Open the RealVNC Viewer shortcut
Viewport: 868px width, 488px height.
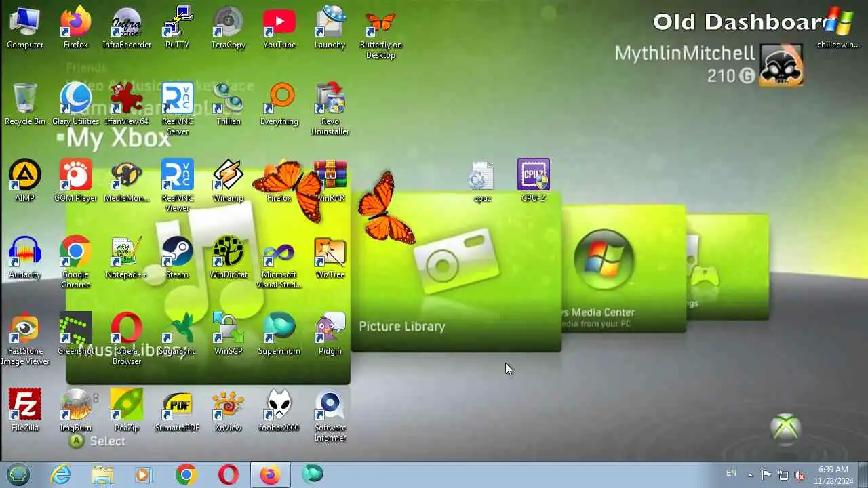click(178, 186)
